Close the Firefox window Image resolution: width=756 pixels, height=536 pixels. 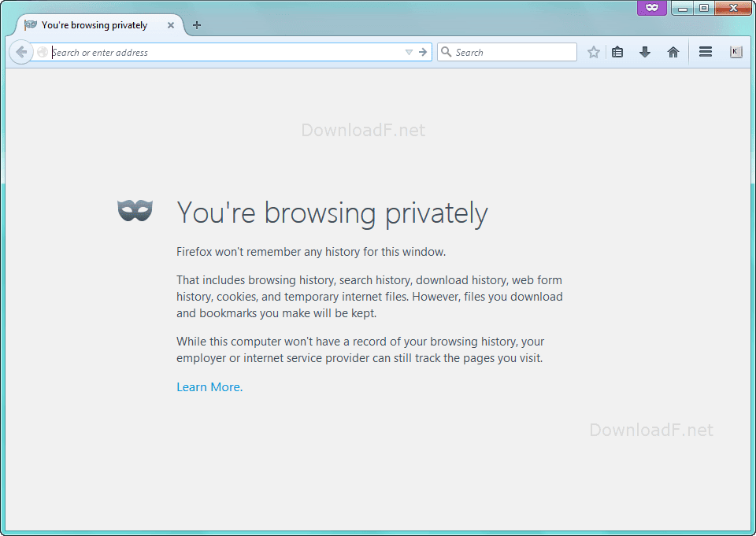point(733,8)
